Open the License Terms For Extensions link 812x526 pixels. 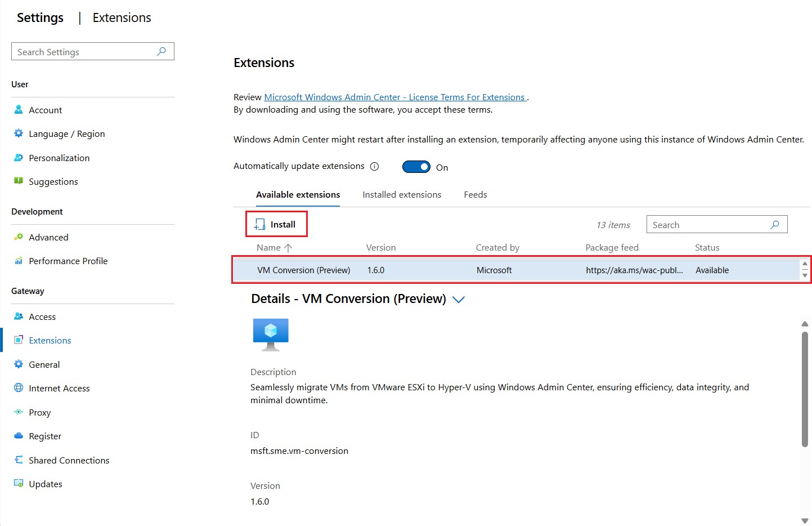pos(394,97)
